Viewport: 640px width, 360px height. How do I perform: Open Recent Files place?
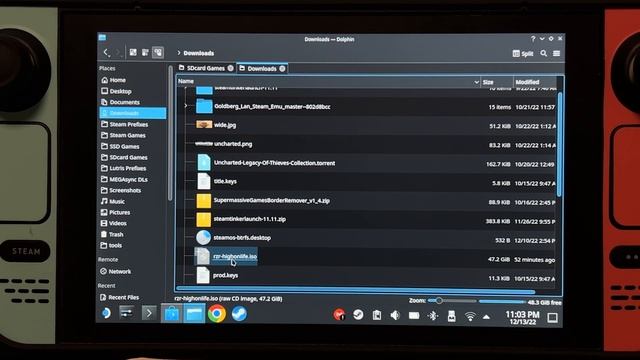[120, 297]
